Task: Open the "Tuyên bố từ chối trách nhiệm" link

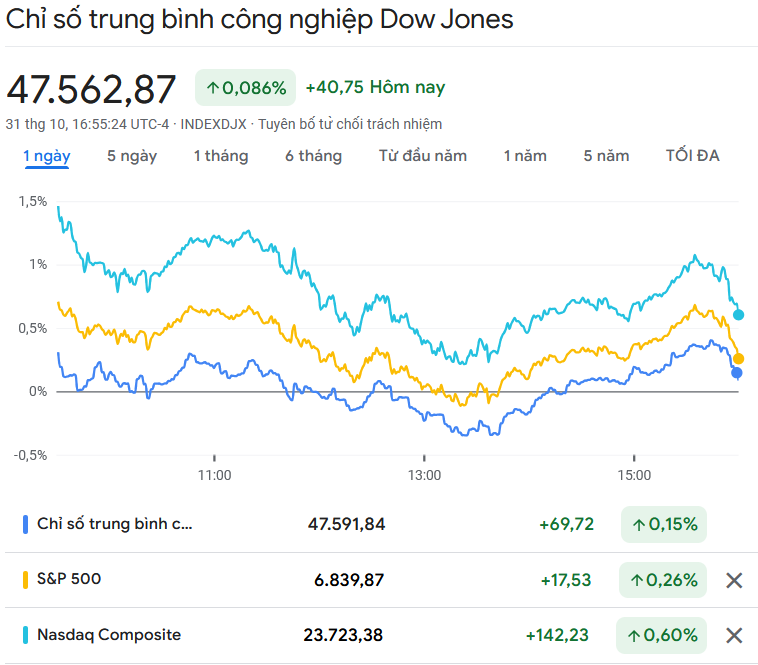Action: click(350, 124)
